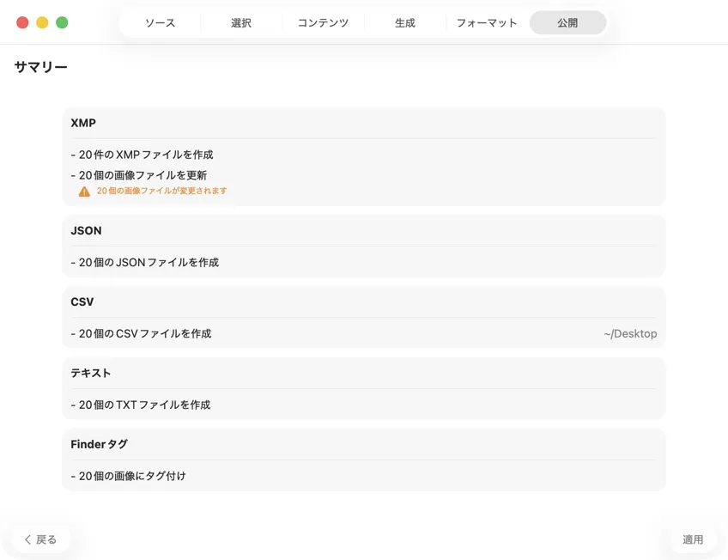The height and width of the screenshot is (560, 728).
Task: Switch to the フォーマット tab
Action: tap(487, 23)
